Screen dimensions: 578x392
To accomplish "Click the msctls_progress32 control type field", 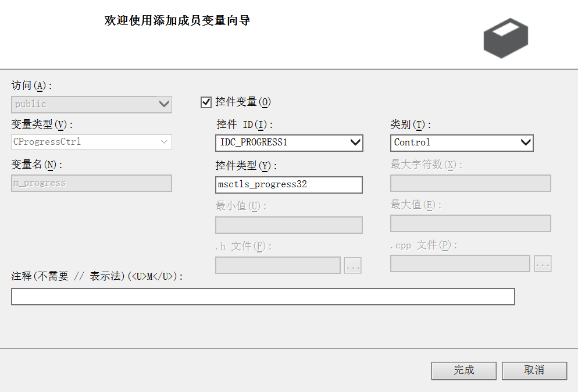I will (288, 184).
